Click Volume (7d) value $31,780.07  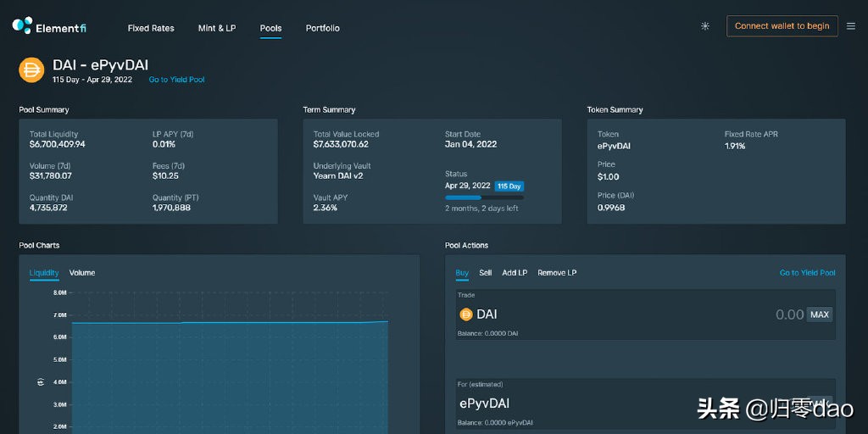tap(50, 176)
